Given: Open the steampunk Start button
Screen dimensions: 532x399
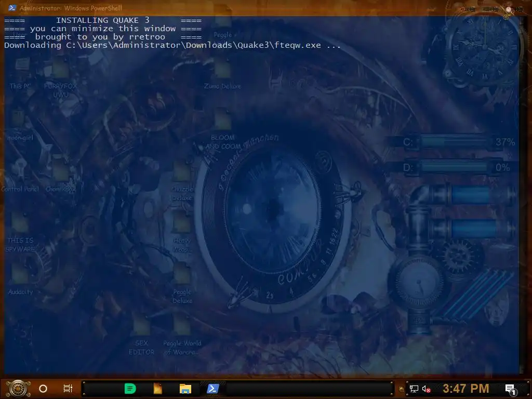Looking at the screenshot, I should pyautogui.click(x=18, y=389).
